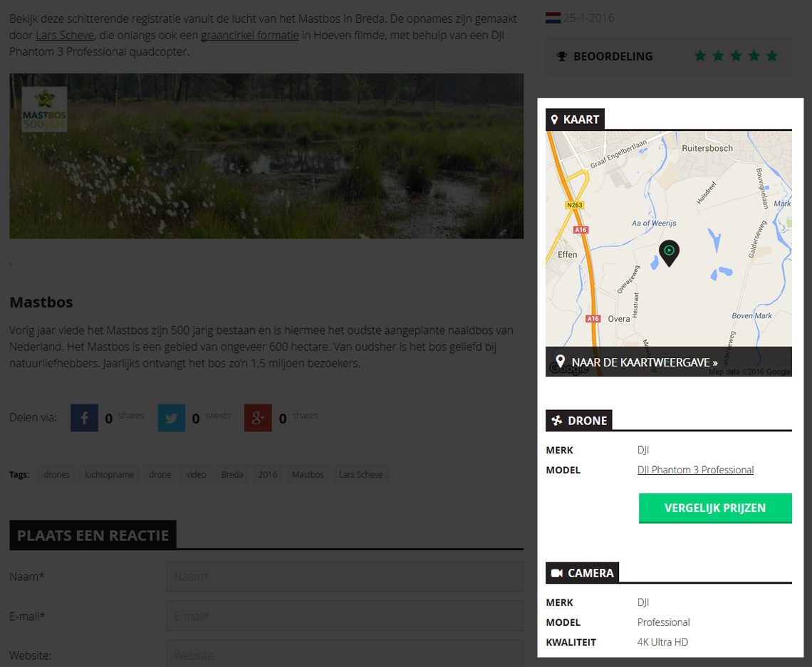Screen dimensions: 812x667
Task: Click the Google logo on the embedded map
Action: pyautogui.click(x=571, y=368)
